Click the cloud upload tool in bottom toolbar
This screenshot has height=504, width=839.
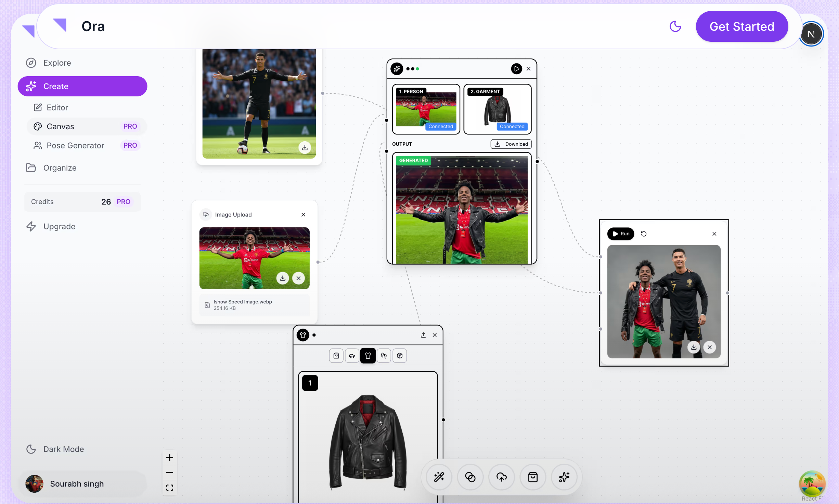pyautogui.click(x=502, y=477)
